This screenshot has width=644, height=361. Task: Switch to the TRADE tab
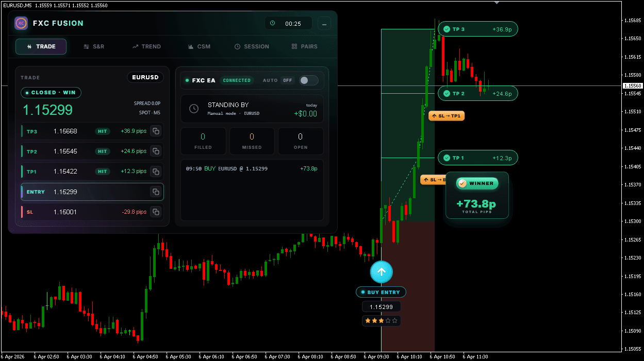tap(41, 46)
